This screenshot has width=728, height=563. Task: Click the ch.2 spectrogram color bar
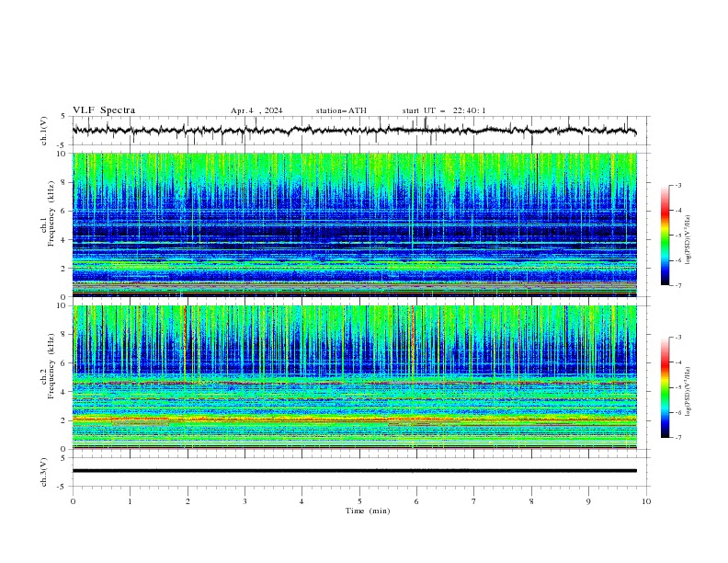click(x=665, y=387)
